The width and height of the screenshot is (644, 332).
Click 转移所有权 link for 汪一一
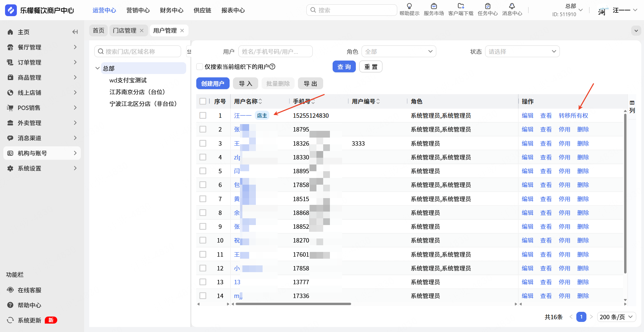tap(573, 115)
